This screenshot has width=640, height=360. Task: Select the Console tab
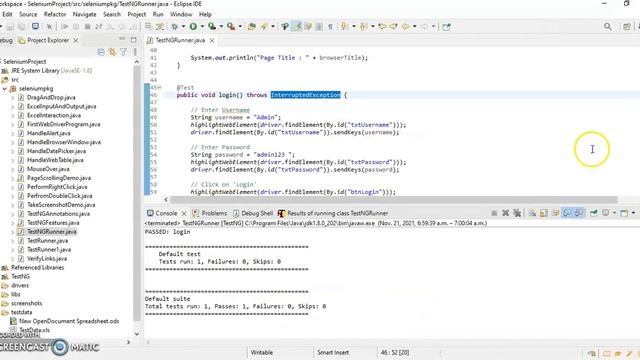click(x=162, y=213)
